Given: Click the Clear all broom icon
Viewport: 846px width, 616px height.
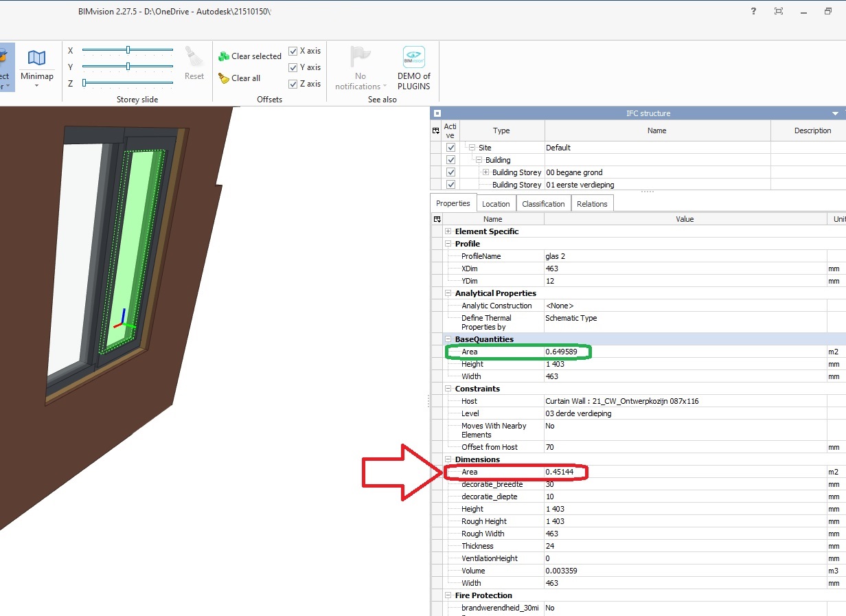Looking at the screenshot, I should pyautogui.click(x=223, y=78).
